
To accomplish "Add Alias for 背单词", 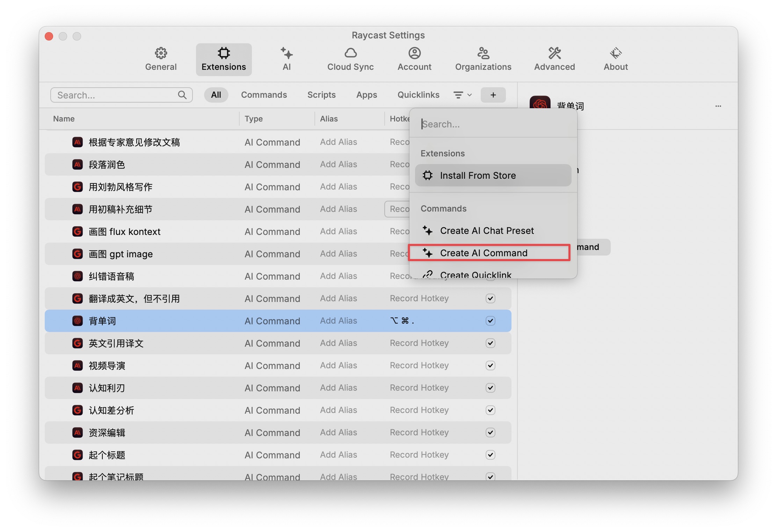I will pos(339,321).
